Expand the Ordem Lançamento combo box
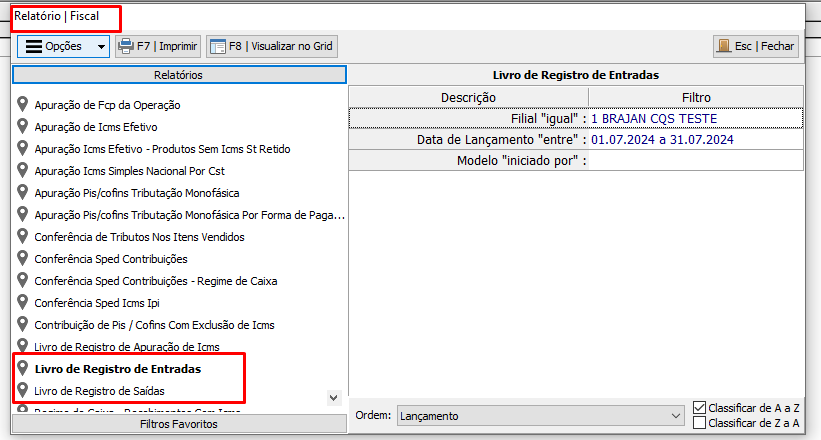The height and width of the screenshot is (440, 821). click(x=676, y=414)
